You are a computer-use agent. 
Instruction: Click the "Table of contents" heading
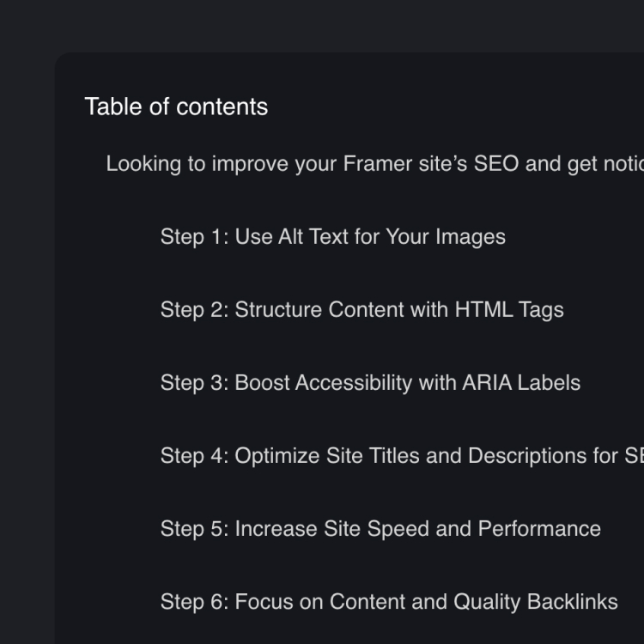click(176, 106)
